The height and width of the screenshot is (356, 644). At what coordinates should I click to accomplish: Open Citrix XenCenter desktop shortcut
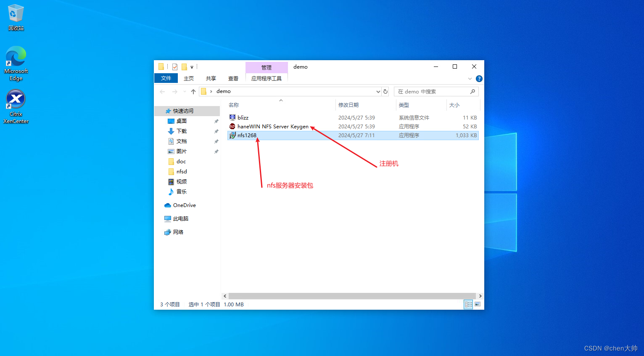pyautogui.click(x=16, y=106)
